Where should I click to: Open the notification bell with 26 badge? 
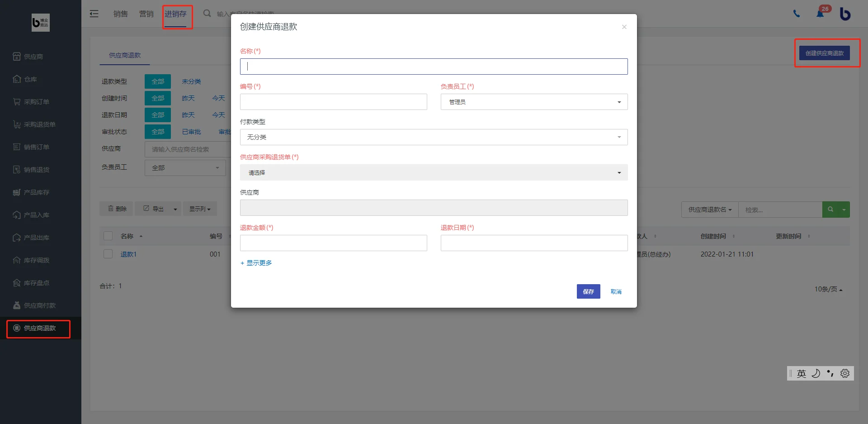[821, 13]
